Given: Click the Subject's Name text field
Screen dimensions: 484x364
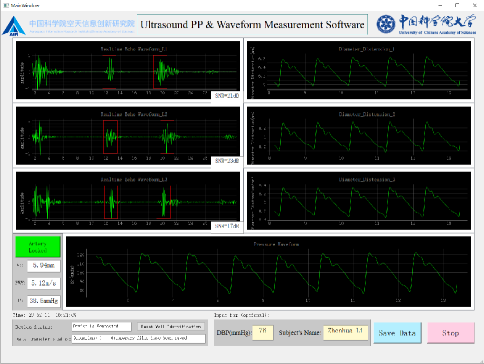Looking at the screenshot, I should point(345,333).
